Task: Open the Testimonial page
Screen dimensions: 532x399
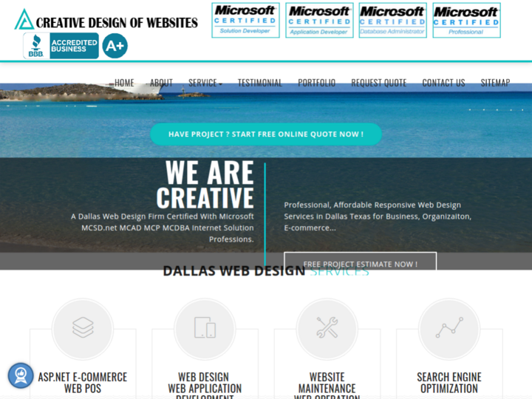Action: 260,83
